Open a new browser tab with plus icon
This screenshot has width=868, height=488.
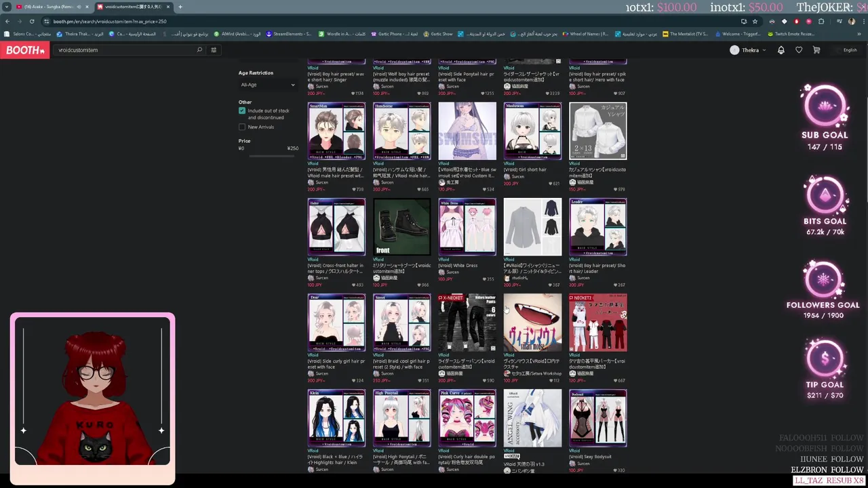(x=180, y=7)
